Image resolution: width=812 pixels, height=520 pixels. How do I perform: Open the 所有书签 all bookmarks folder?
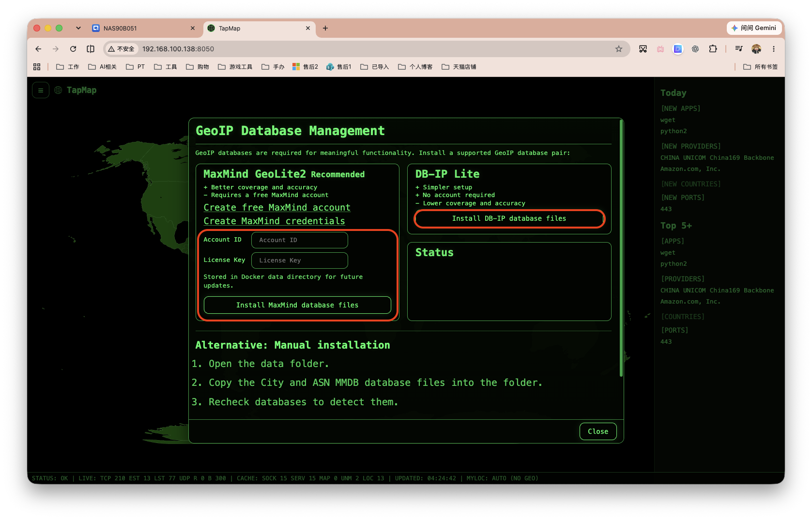761,67
